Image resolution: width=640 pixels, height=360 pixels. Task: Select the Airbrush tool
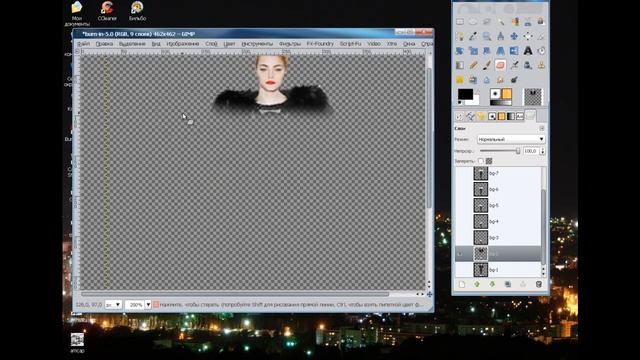514,65
